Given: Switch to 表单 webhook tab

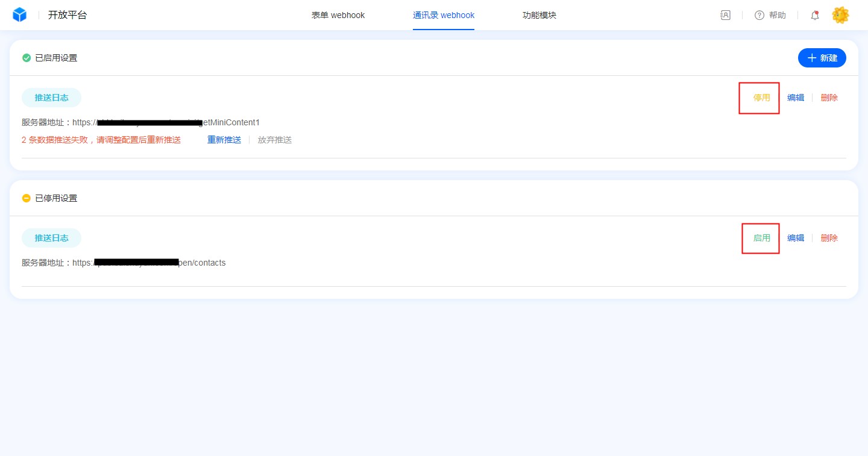Looking at the screenshot, I should pos(338,15).
